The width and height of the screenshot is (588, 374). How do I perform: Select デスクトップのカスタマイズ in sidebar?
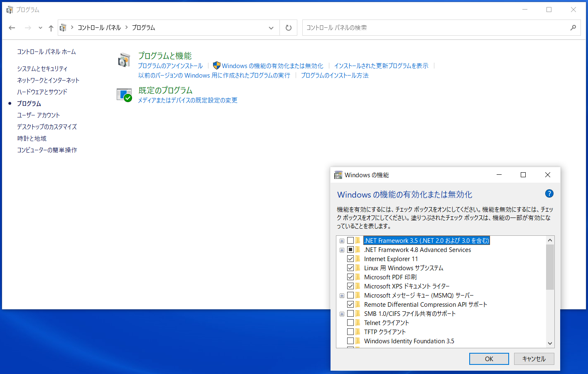tap(47, 127)
